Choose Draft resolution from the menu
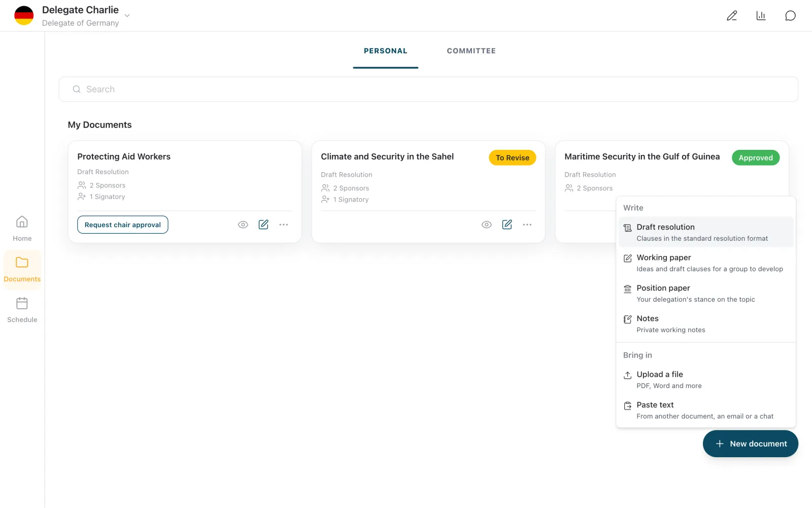This screenshot has width=812, height=508. point(706,232)
